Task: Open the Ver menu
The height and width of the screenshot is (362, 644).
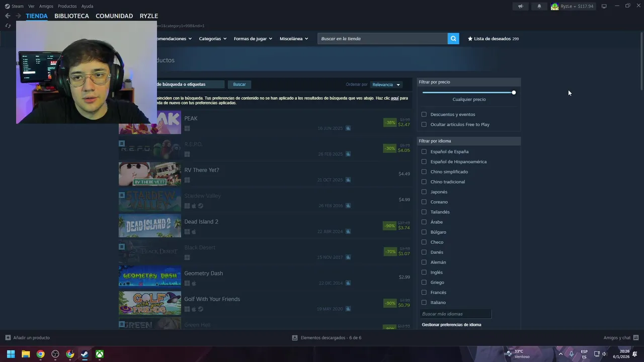Action: (31, 7)
